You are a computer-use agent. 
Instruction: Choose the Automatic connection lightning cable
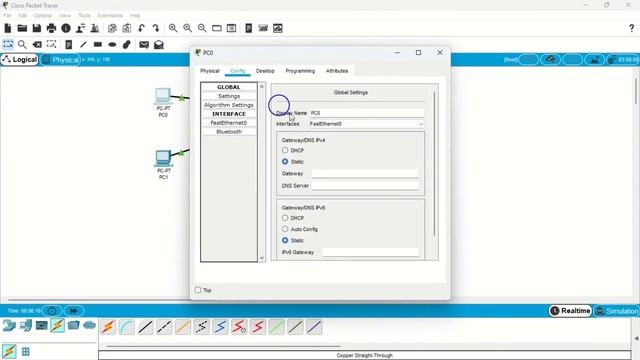(x=108, y=327)
